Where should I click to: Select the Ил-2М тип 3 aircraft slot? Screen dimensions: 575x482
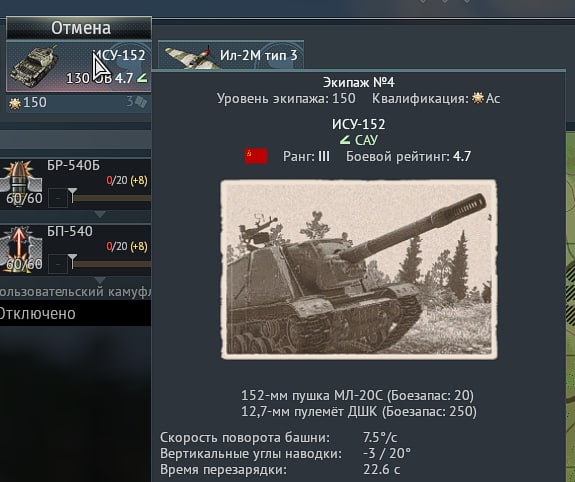(x=231, y=55)
